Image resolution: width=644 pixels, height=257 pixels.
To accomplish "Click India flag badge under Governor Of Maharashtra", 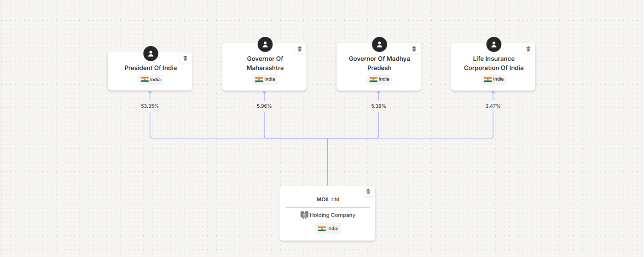I will click(x=265, y=79).
